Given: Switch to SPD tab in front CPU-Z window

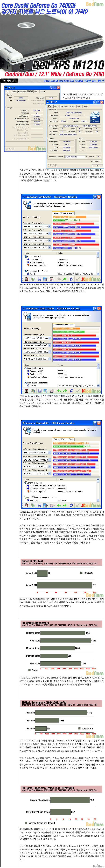Looking at the screenshot, I should 79,106.
